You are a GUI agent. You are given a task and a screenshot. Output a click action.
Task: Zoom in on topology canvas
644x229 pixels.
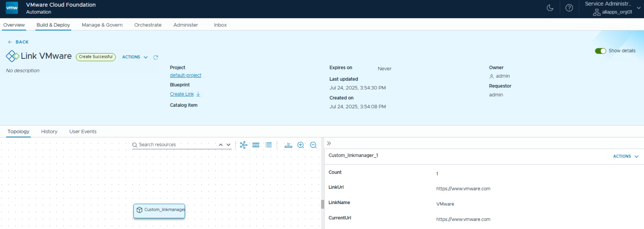click(301, 145)
